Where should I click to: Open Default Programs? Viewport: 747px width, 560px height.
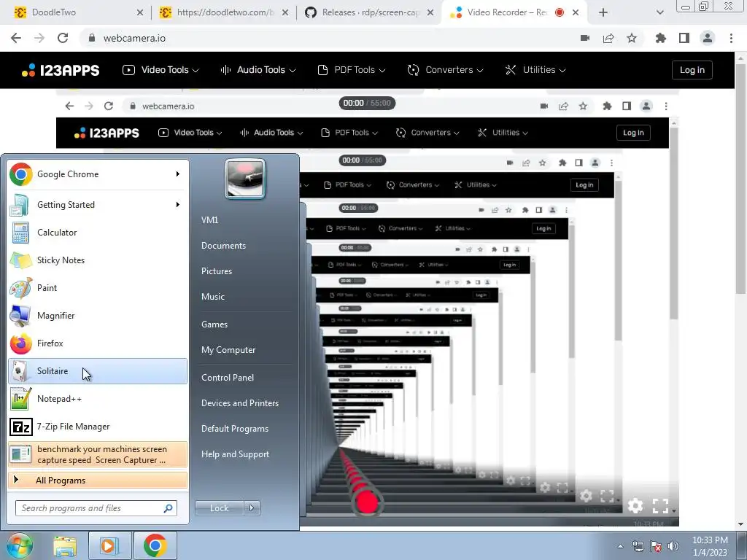[x=235, y=429]
